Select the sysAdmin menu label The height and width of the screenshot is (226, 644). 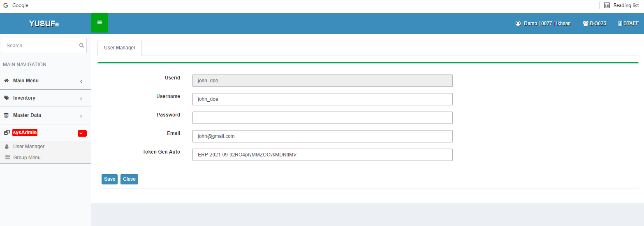coord(25,133)
